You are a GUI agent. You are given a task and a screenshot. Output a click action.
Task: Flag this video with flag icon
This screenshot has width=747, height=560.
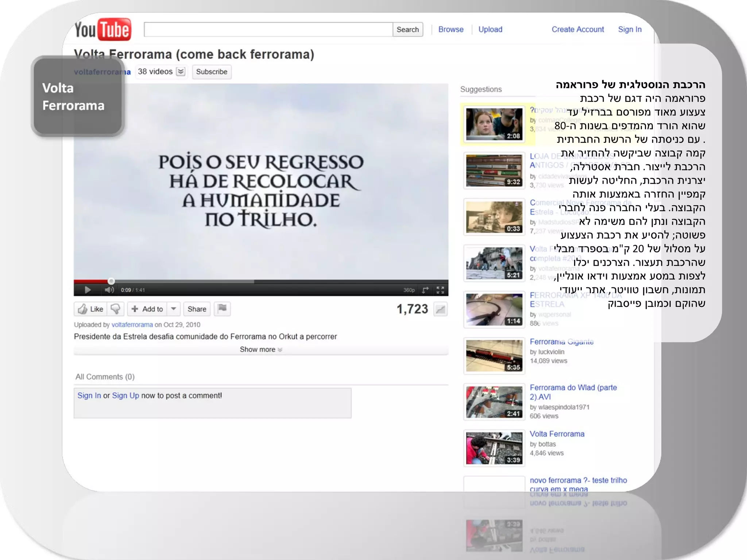pos(222,308)
